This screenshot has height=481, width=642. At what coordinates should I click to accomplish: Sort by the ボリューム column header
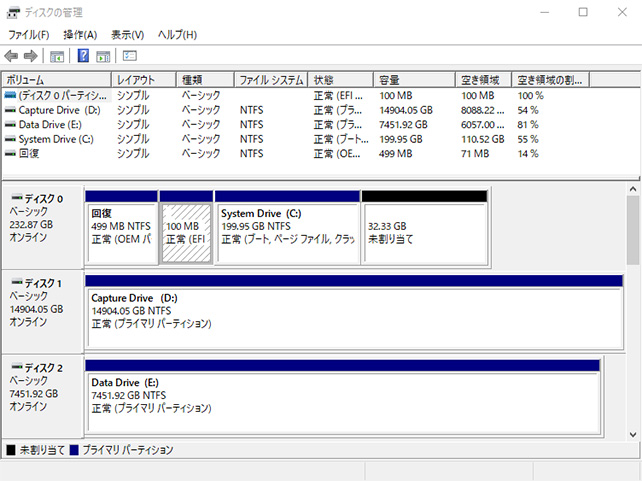click(x=57, y=80)
